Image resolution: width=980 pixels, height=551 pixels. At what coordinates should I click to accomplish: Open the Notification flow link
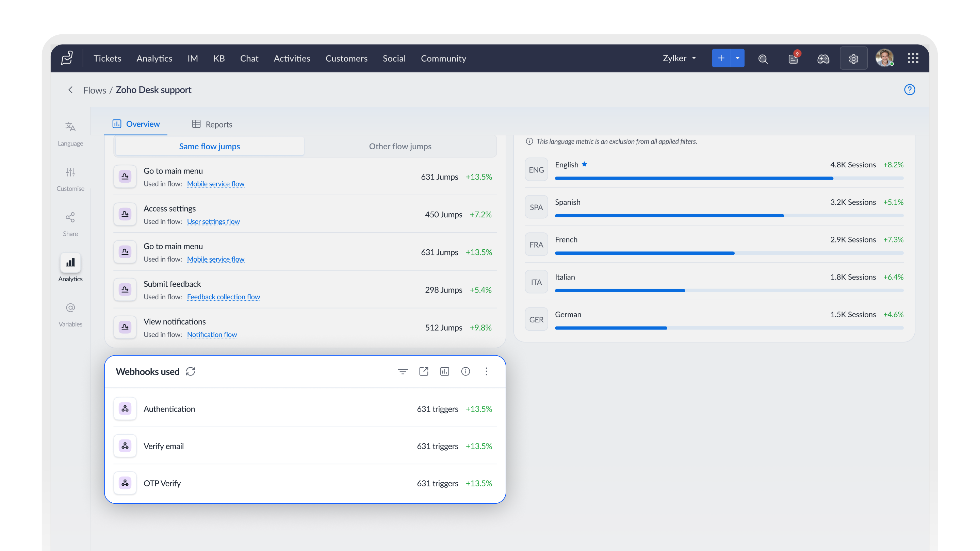[212, 335]
